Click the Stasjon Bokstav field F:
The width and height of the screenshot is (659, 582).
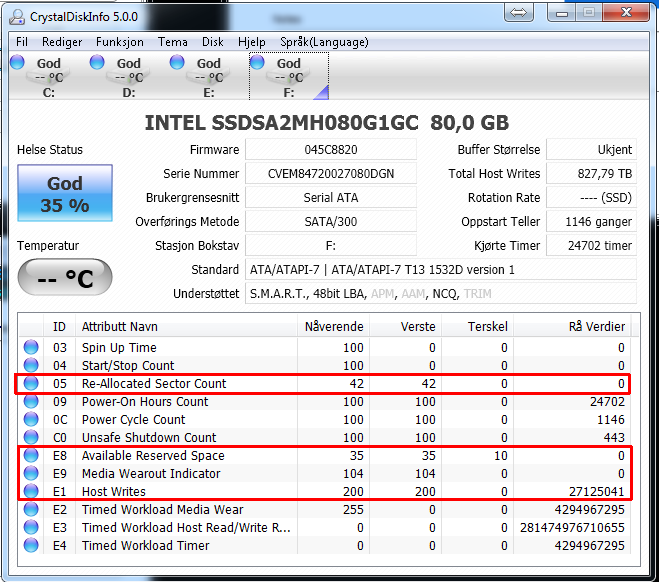pos(331,245)
